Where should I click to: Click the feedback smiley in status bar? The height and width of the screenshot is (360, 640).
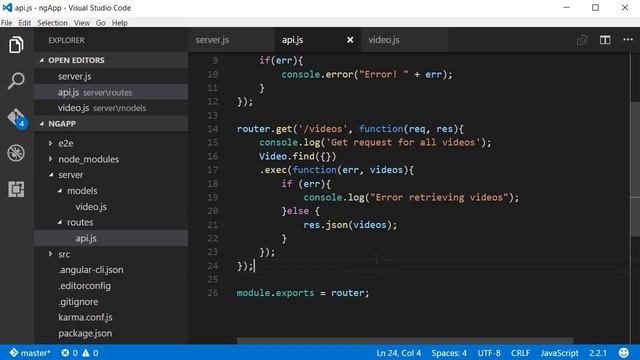624,353
